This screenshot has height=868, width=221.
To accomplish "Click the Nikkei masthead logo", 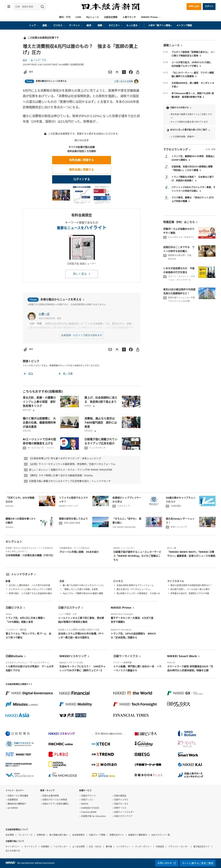I will click(110, 7).
